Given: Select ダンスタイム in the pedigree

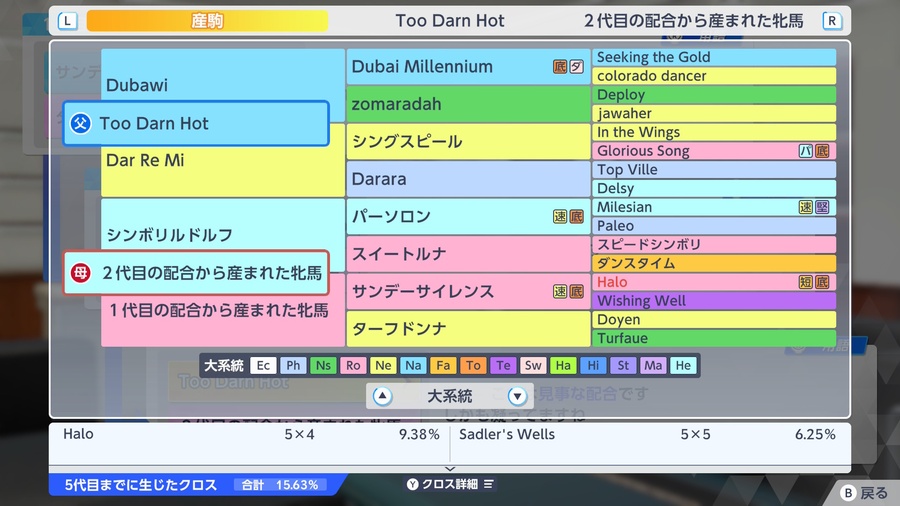Looking at the screenshot, I should tap(714, 263).
